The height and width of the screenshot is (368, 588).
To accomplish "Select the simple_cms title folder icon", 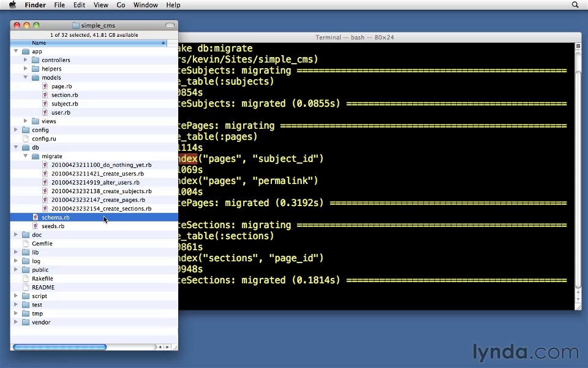I will click(x=76, y=25).
